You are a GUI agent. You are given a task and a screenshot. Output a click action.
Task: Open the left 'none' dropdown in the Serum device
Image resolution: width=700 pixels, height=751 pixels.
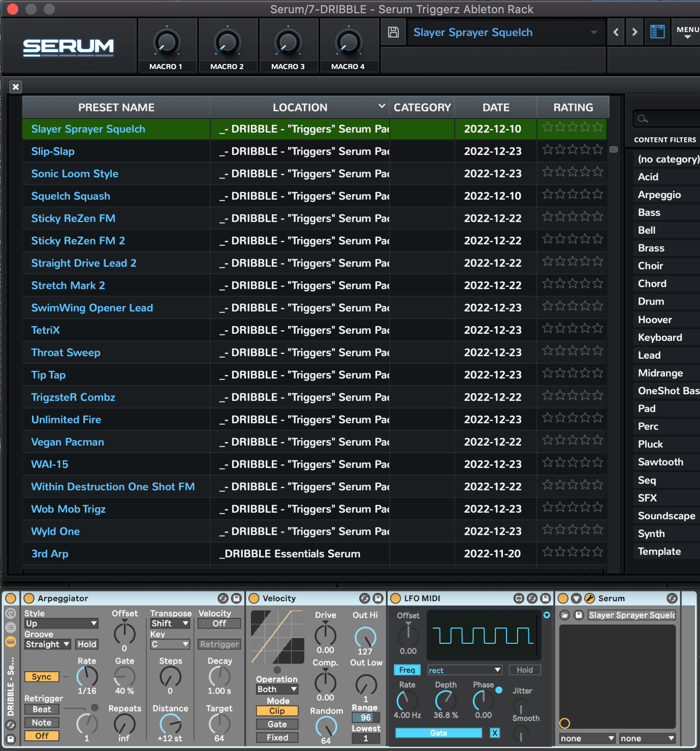point(587,738)
